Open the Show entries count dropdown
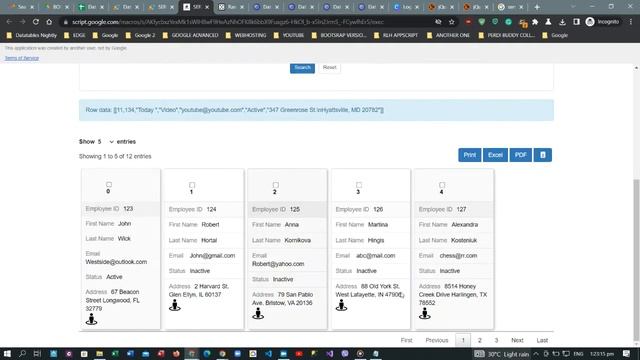The height and width of the screenshot is (360, 640). [106, 142]
